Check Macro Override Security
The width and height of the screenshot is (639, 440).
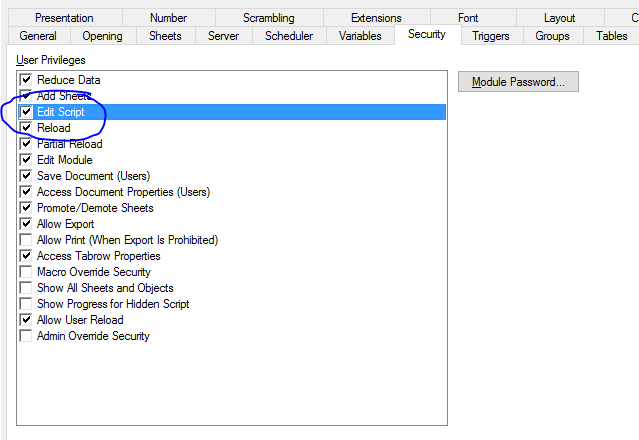(26, 272)
